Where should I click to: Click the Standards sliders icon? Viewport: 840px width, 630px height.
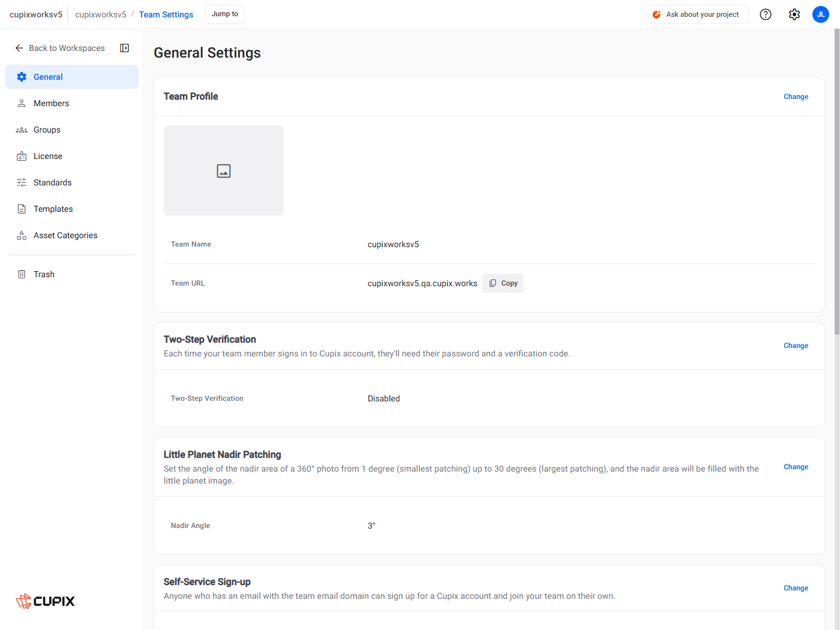(x=22, y=182)
